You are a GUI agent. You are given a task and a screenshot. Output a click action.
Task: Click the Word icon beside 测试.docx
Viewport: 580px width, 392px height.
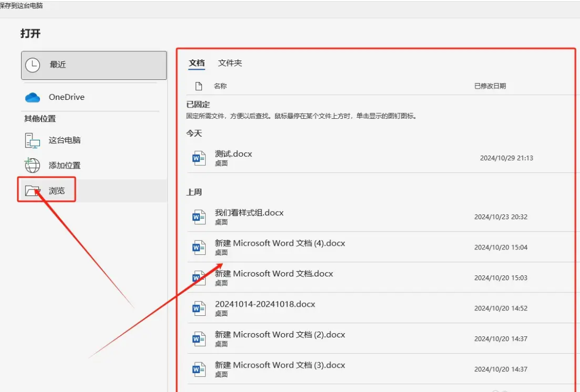tap(199, 158)
